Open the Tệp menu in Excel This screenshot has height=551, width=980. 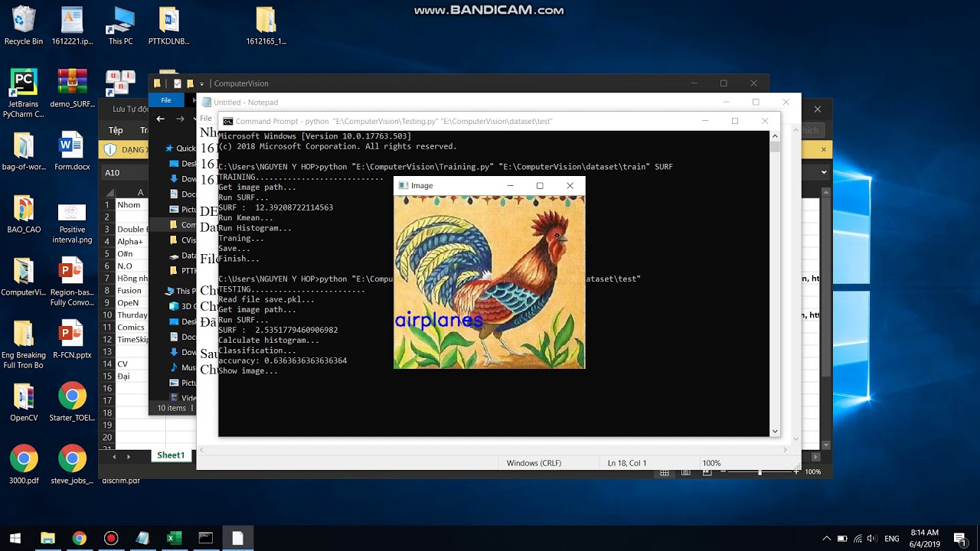coord(116,130)
